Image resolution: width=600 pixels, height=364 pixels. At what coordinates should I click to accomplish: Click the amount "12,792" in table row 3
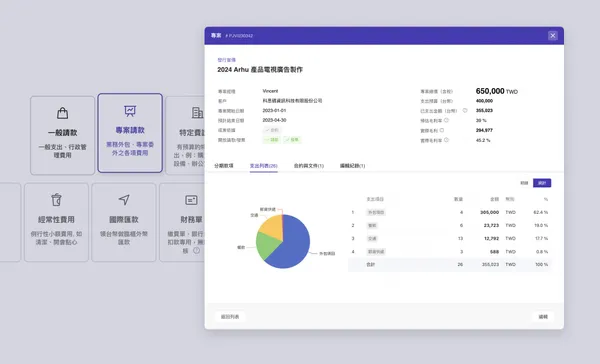coord(491,238)
